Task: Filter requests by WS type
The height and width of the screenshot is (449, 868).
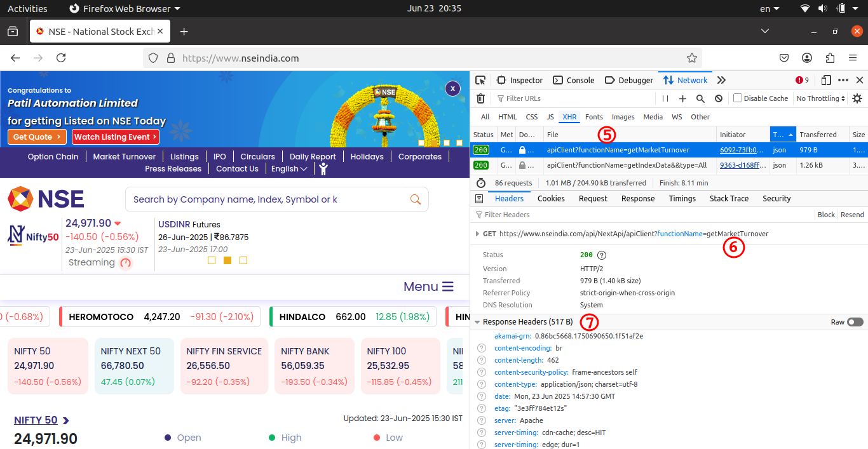Action: point(677,117)
